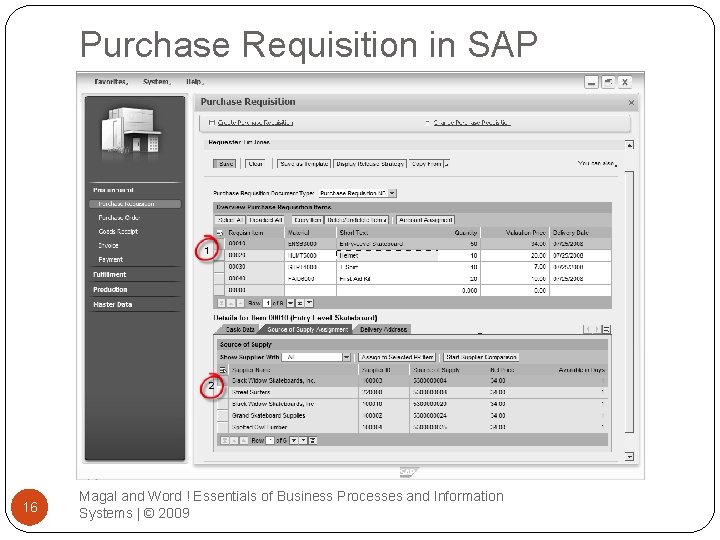Tick selector for supplier 100004 row
Viewport: 720px width, 540px height.
tap(223, 428)
